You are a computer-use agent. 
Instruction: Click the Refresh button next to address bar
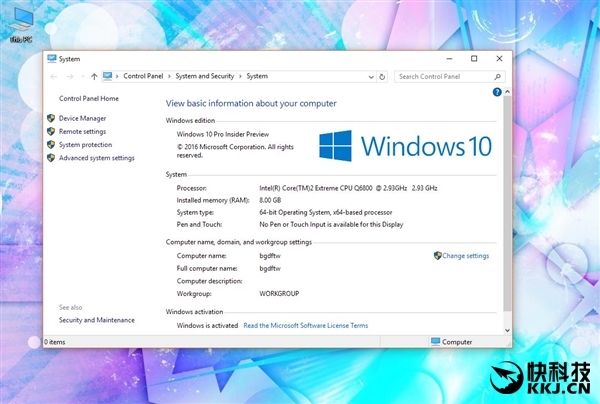(x=382, y=76)
